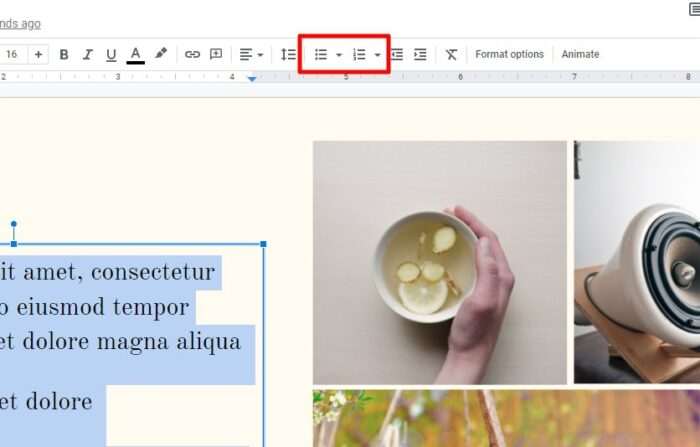Click the font size field showing 16

(12, 54)
